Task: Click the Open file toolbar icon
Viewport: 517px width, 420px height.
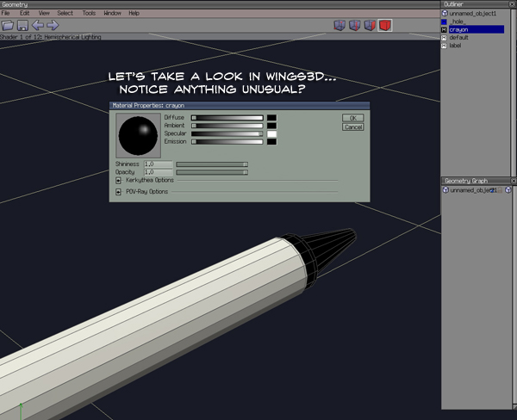Action: 9,25
